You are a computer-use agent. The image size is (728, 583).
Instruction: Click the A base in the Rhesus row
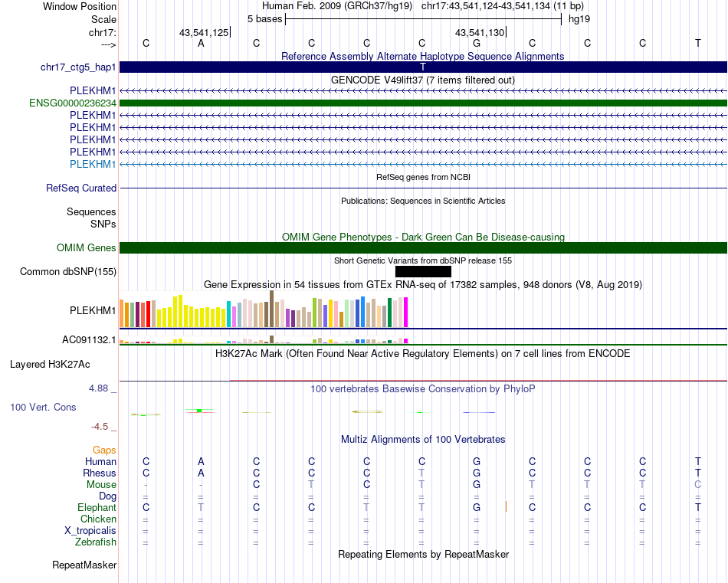click(201, 473)
